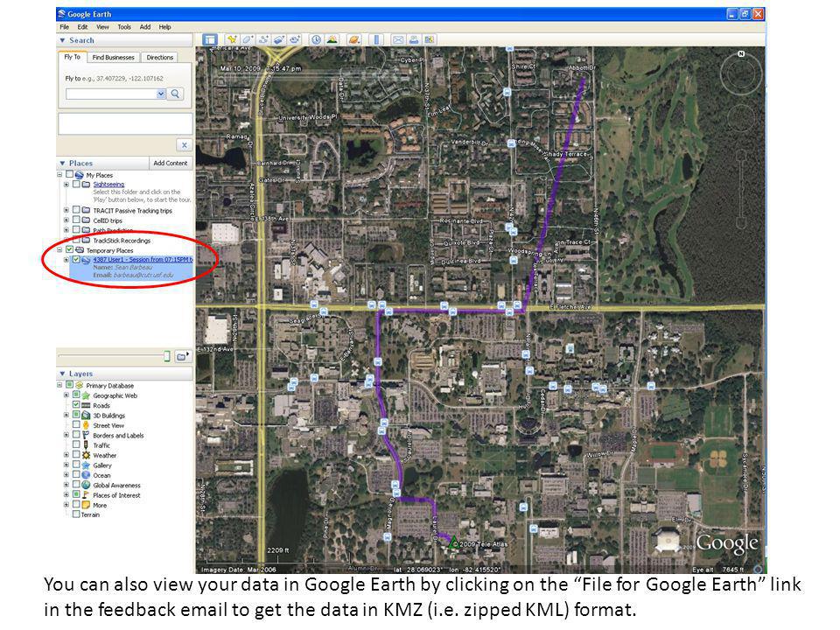Open the Fly To dropdown arrow
This screenshot has height=630, width=840.
[160, 94]
